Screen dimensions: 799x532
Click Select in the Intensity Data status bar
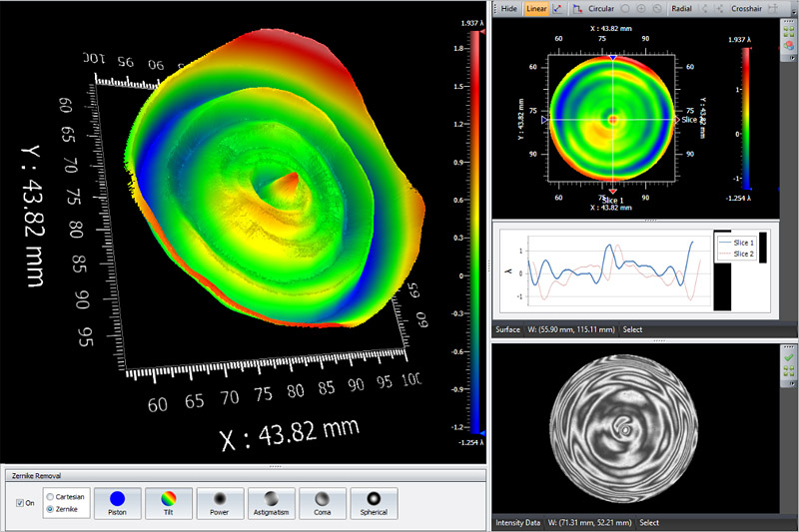tap(649, 522)
